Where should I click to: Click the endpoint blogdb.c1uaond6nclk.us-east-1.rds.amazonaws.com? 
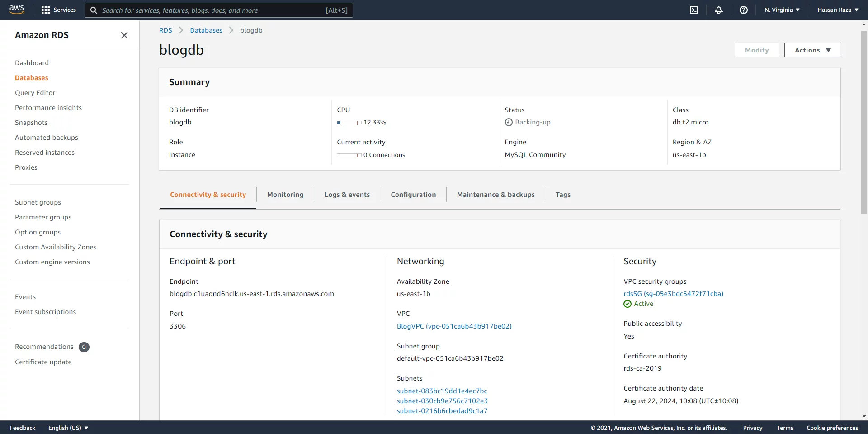(252, 294)
